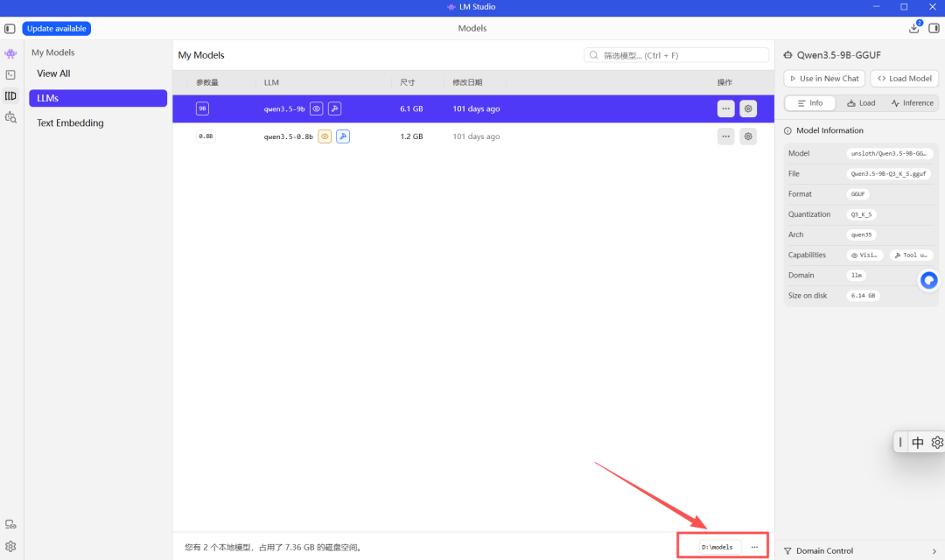This screenshot has height=560, width=945.
Task: Switch to the Inference tab
Action: pyautogui.click(x=913, y=103)
